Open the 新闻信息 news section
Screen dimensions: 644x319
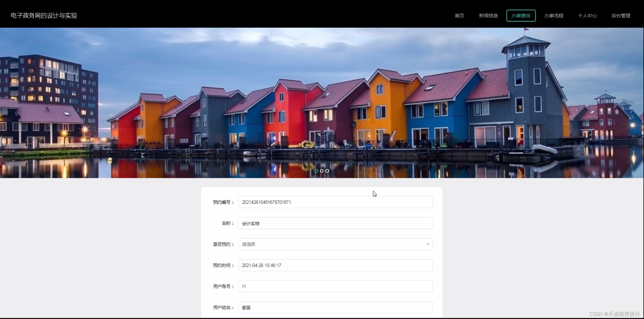(488, 16)
